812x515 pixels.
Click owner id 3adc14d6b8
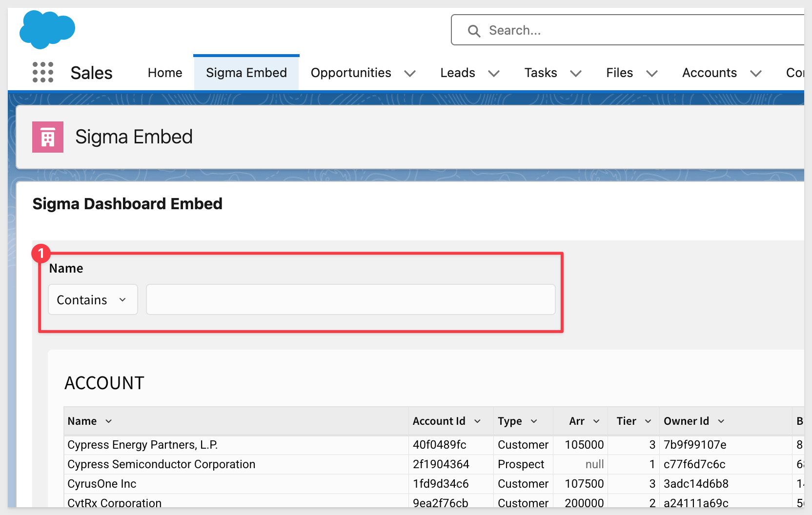[x=696, y=484]
